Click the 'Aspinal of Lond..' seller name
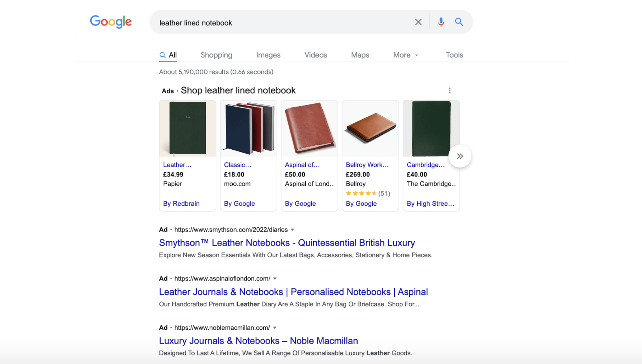Viewport: 642px width, 364px height. tap(310, 184)
